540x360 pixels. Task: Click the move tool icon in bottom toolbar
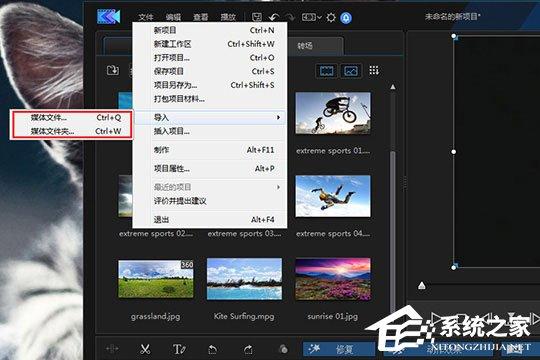[112, 349]
